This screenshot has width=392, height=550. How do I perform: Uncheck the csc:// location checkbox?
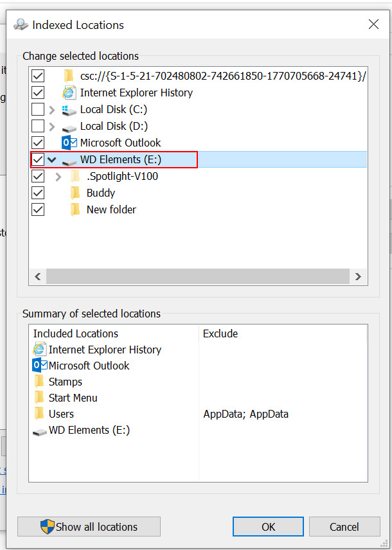pyautogui.click(x=38, y=76)
